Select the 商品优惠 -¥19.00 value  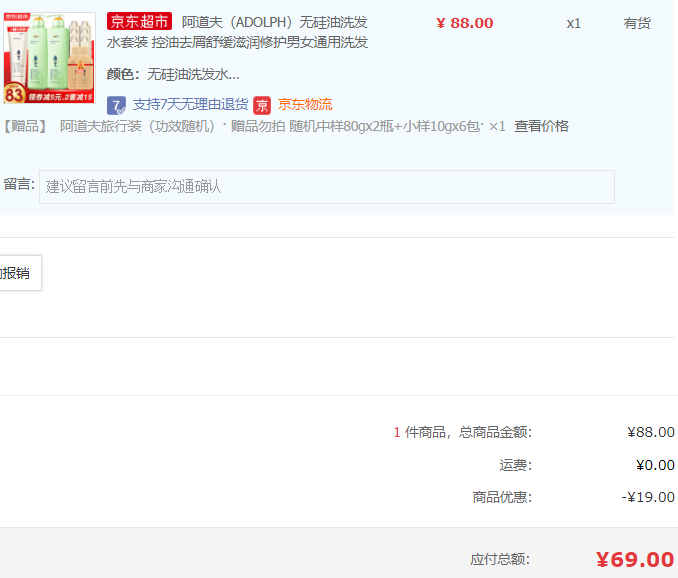tap(648, 497)
